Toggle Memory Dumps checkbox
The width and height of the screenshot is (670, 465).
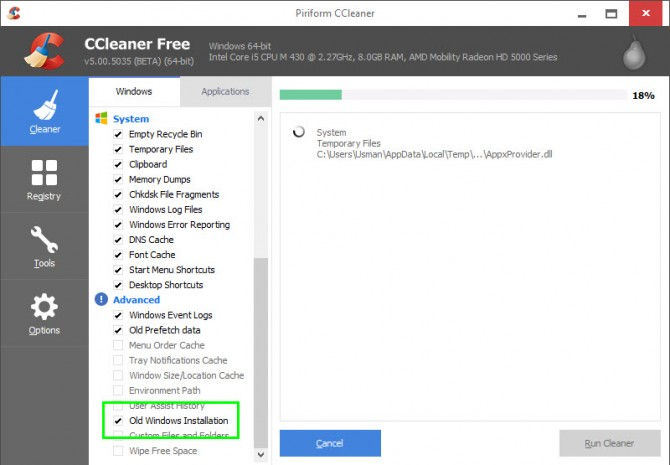[x=118, y=180]
